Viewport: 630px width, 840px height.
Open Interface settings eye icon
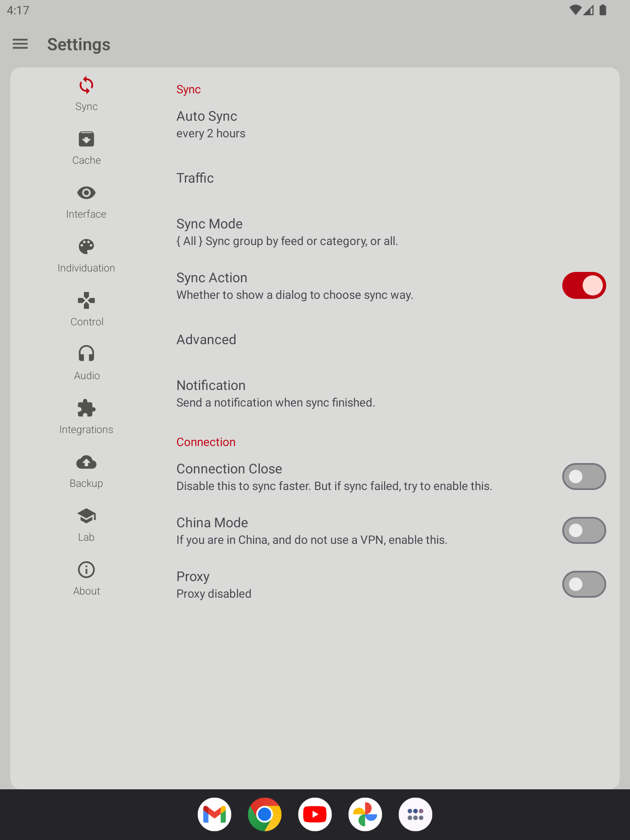pos(86,193)
